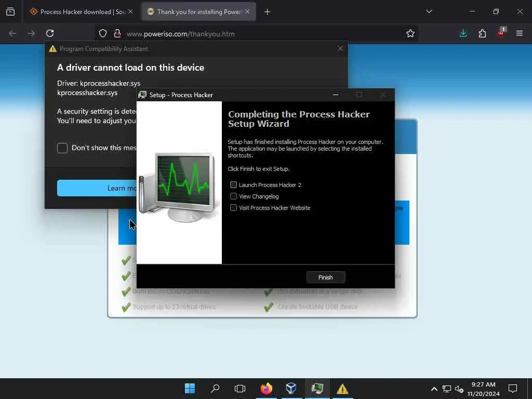532x399 pixels.
Task: Minimize the Process Hacker setup window
Action: pos(336,95)
